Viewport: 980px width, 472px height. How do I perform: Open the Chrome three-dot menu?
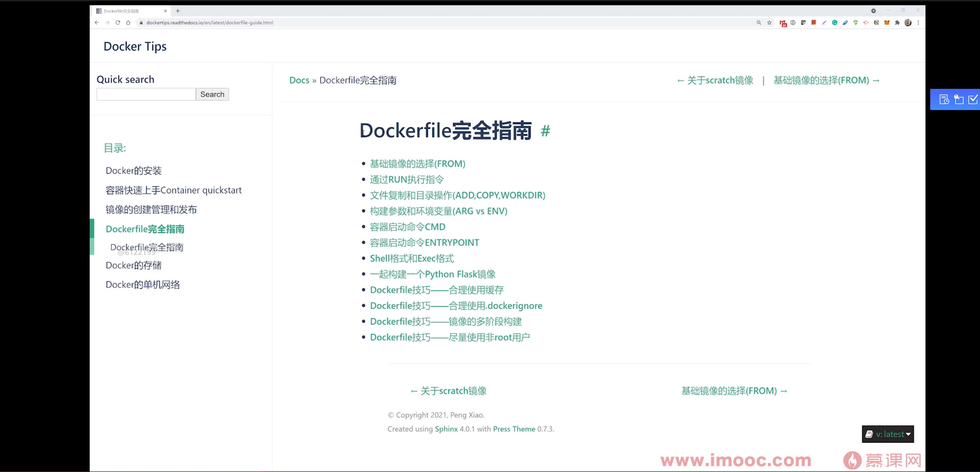click(918, 22)
